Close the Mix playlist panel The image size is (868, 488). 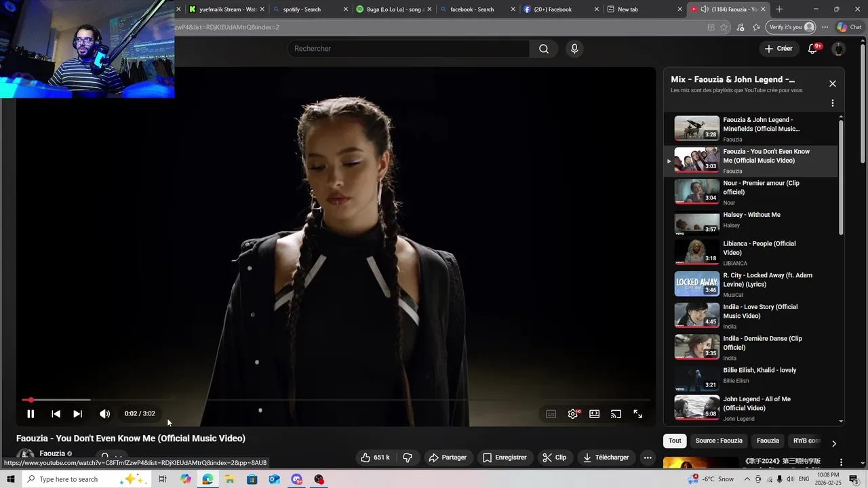[x=833, y=84]
